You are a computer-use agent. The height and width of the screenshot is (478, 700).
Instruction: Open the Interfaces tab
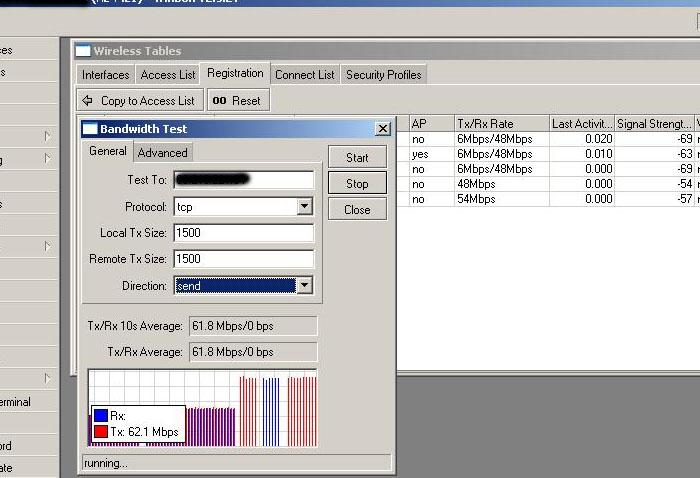[106, 75]
